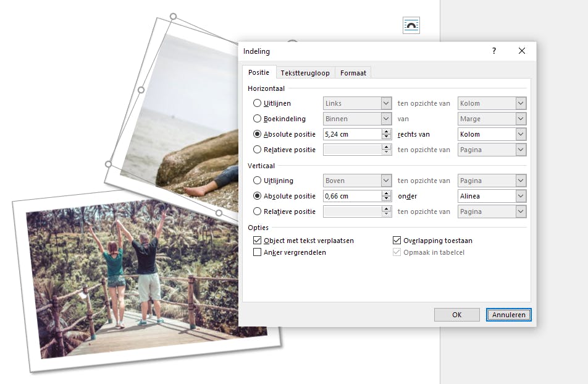Select horizontal Uitlijnen radio button
Viewport: 588px width, 384px height.
tap(257, 103)
